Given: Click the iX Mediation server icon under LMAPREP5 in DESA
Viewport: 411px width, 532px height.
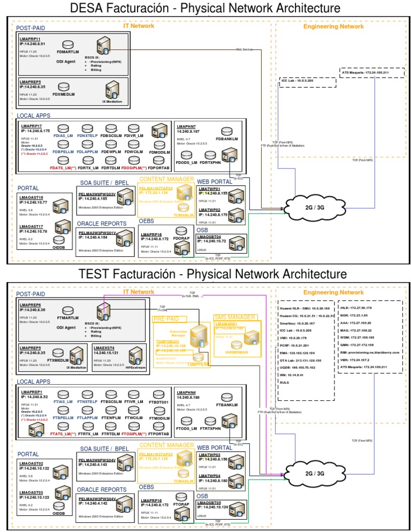Looking at the screenshot, I should [112, 90].
